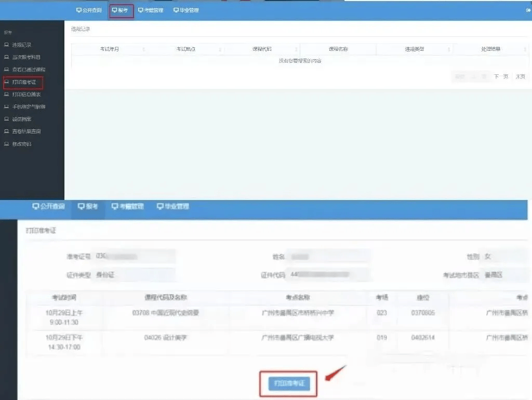Click the empty-table message 没有您要搜索的内容
The height and width of the screenshot is (400, 532).
(x=300, y=61)
